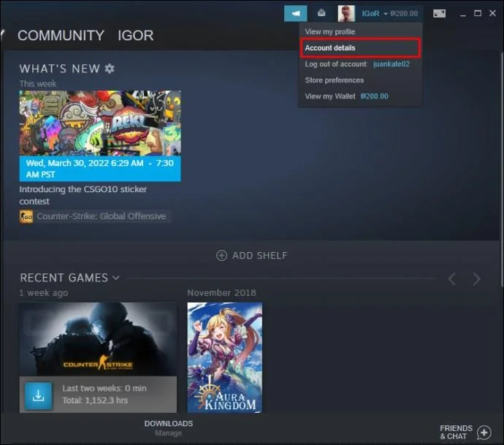Open DOWNLOADS Manage
Screen dimensions: 504x445
click(x=169, y=428)
